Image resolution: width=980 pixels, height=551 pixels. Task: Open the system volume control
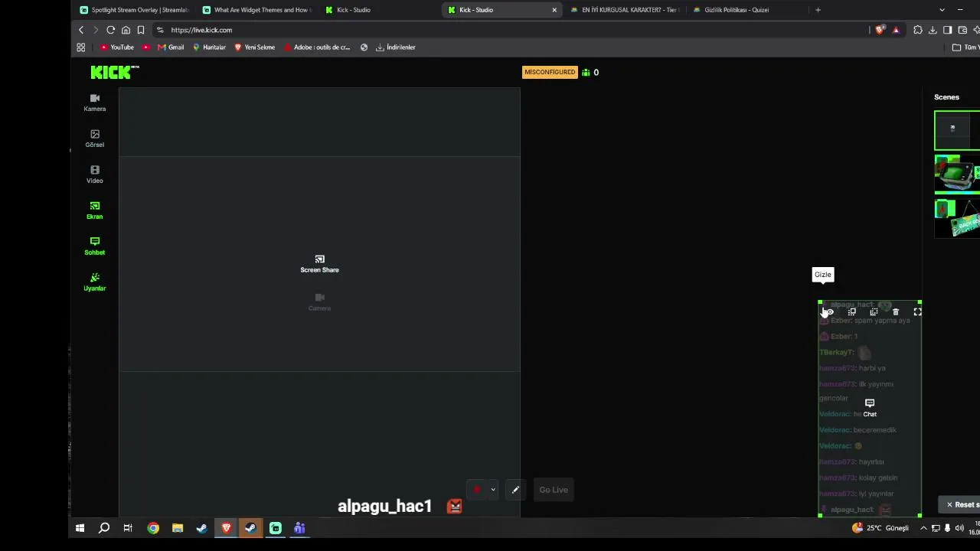[959, 528]
